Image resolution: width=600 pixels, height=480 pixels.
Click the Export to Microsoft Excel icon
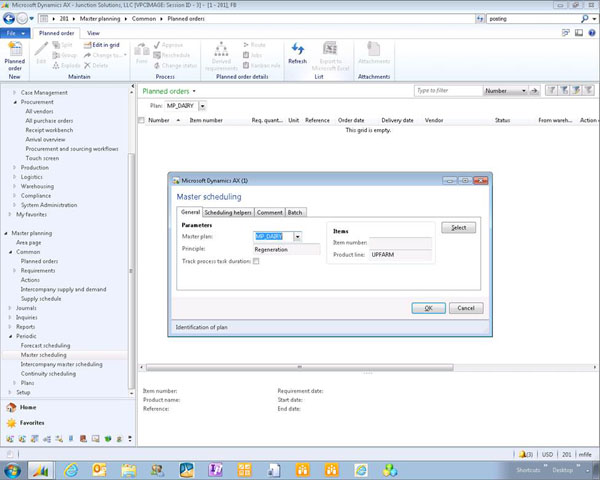[330, 49]
